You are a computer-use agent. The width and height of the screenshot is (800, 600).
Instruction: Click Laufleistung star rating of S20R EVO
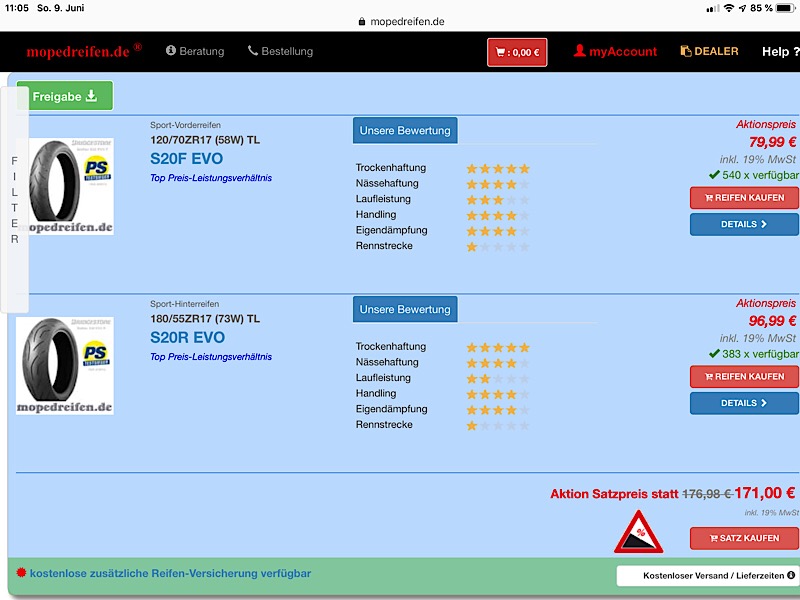click(x=498, y=379)
